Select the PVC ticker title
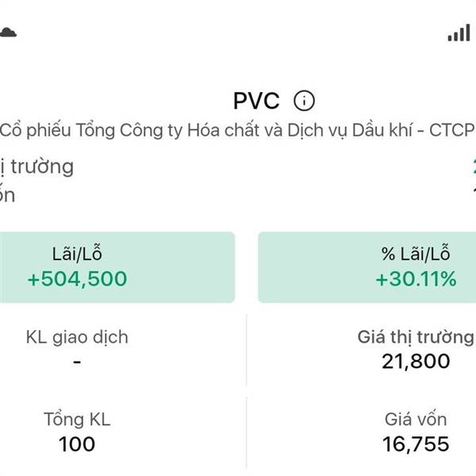 [x=257, y=101]
